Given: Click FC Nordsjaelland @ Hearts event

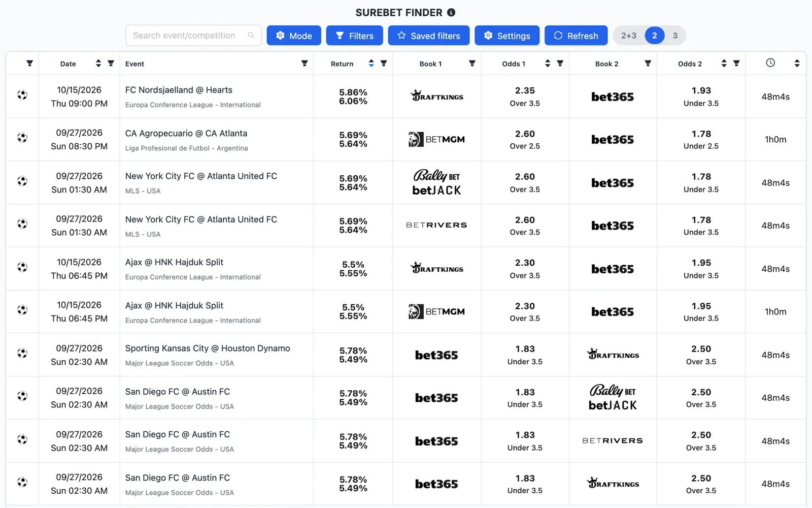Looking at the screenshot, I should (x=179, y=90).
